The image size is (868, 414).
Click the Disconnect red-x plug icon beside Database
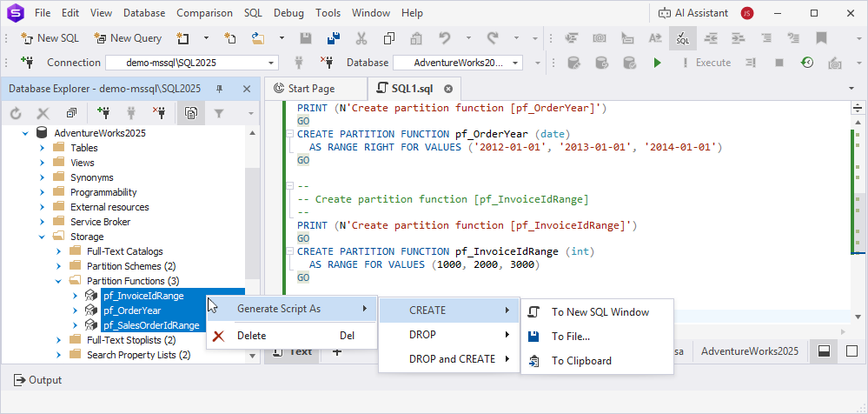click(x=327, y=62)
